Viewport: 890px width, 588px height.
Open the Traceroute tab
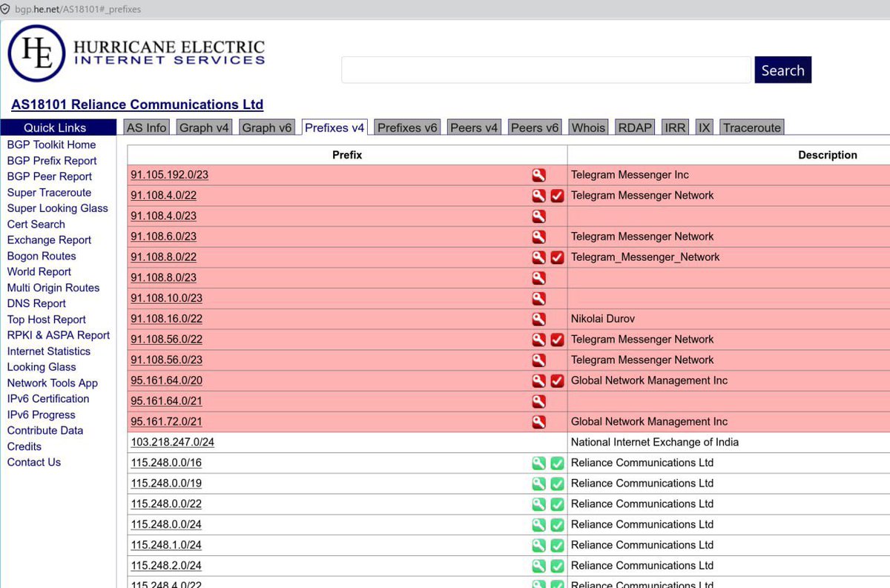tap(752, 128)
